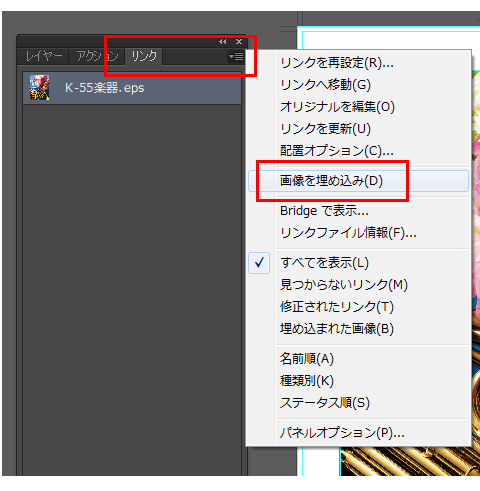Select the K-55楽器.eps link row
This screenshot has height=491, width=480.
[x=132, y=88]
